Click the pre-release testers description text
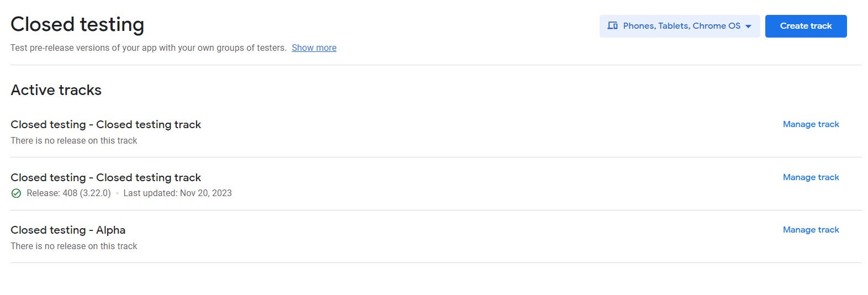The height and width of the screenshot is (295, 868). coord(148,48)
